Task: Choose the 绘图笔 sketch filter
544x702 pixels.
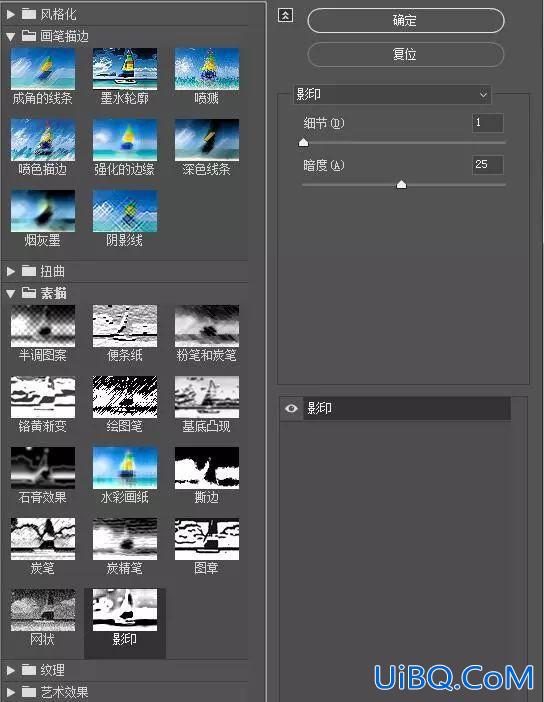Action: [x=125, y=397]
